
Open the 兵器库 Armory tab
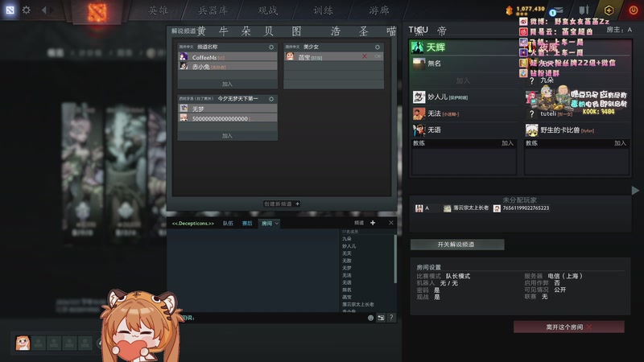click(213, 10)
